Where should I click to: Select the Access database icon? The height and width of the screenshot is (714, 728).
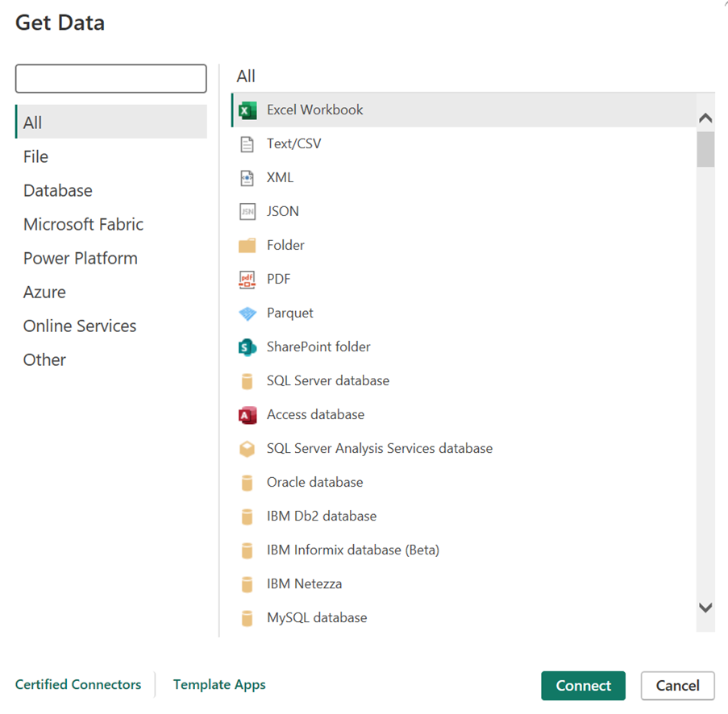click(x=248, y=415)
